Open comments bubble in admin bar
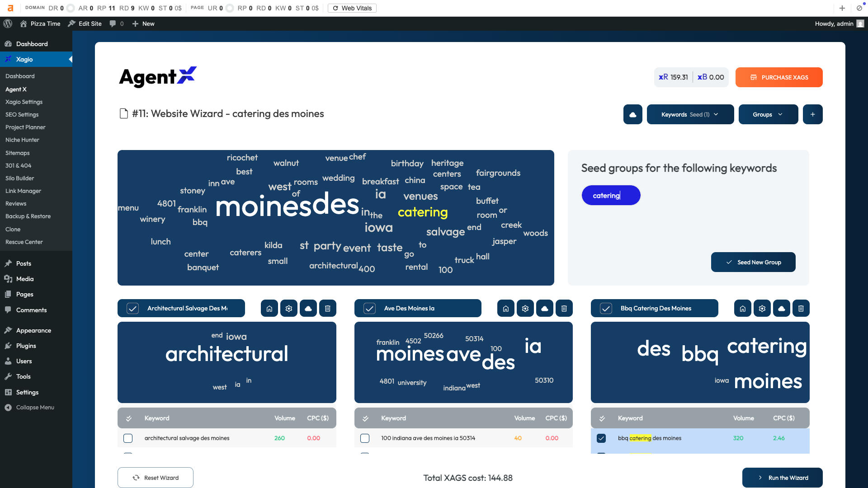The image size is (868, 488). pyautogui.click(x=116, y=23)
